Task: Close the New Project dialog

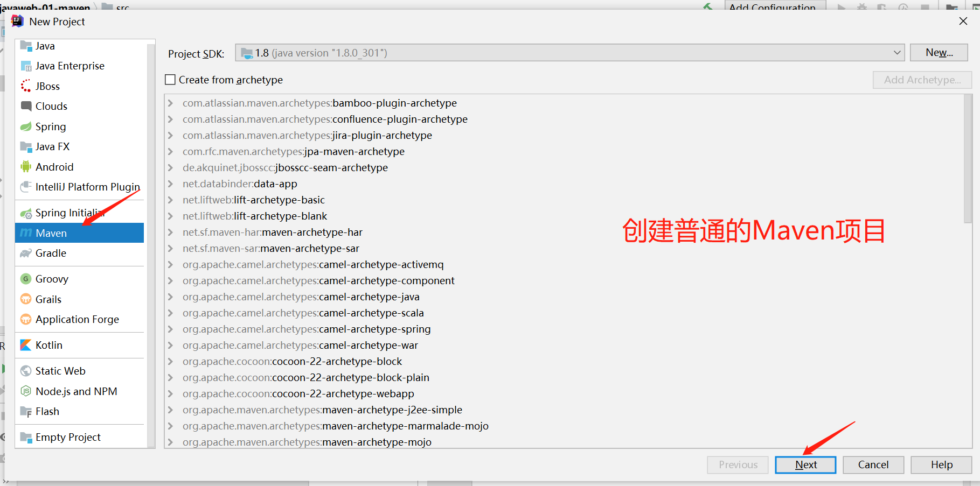Action: 963,22
